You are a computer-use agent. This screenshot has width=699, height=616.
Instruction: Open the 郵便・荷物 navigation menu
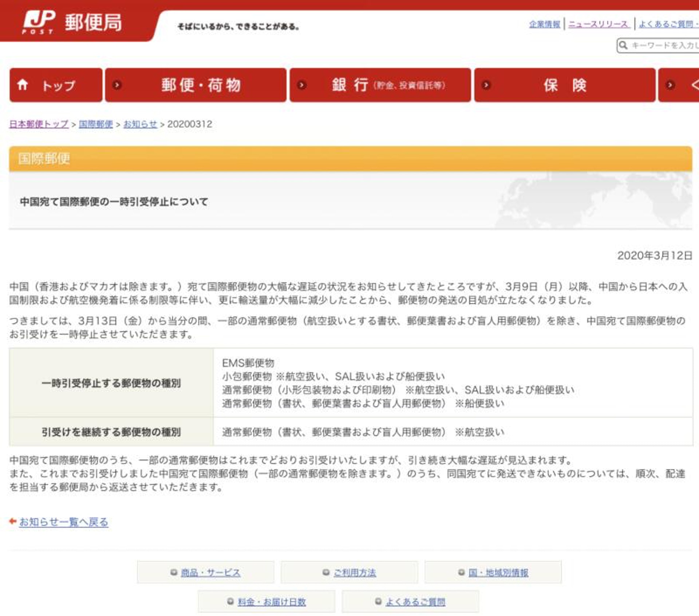click(x=201, y=85)
